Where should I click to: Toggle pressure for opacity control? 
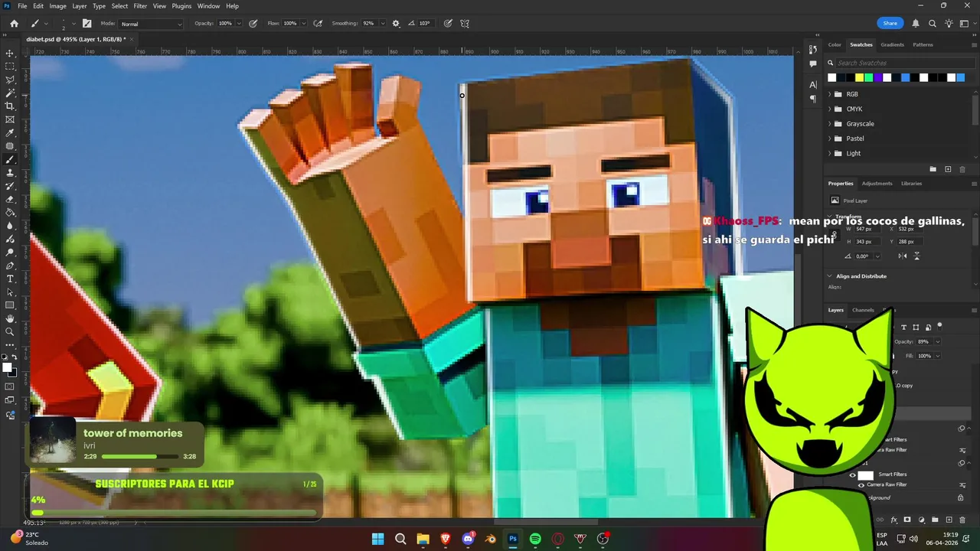point(253,24)
